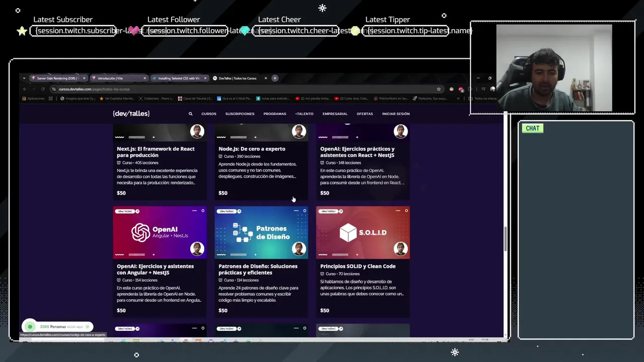Click the OpenAI Angular + NestJs thumbnail
This screenshot has height=362, width=644.
(159, 233)
